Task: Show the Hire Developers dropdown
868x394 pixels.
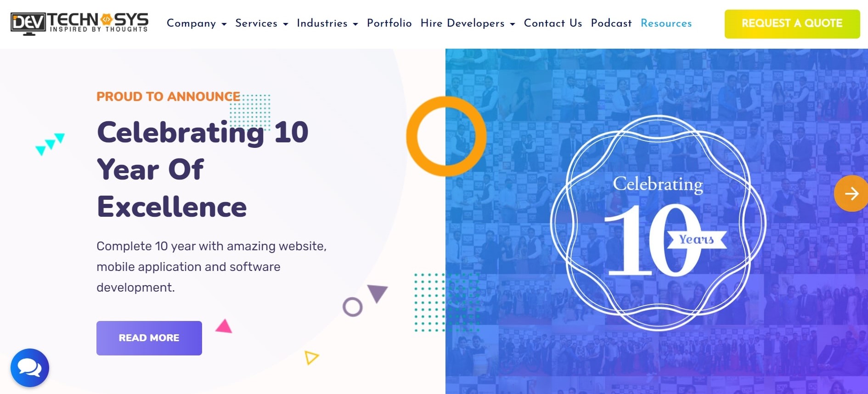Action: click(468, 23)
